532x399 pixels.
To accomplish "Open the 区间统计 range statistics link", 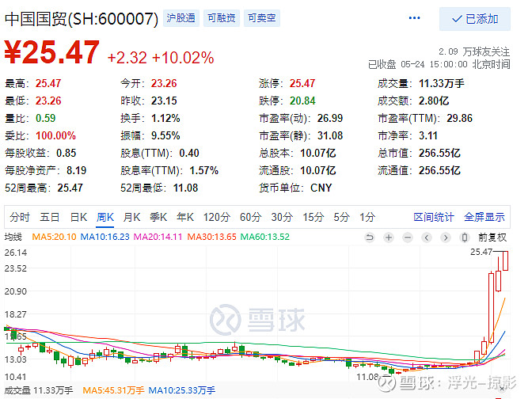I will click(434, 217).
